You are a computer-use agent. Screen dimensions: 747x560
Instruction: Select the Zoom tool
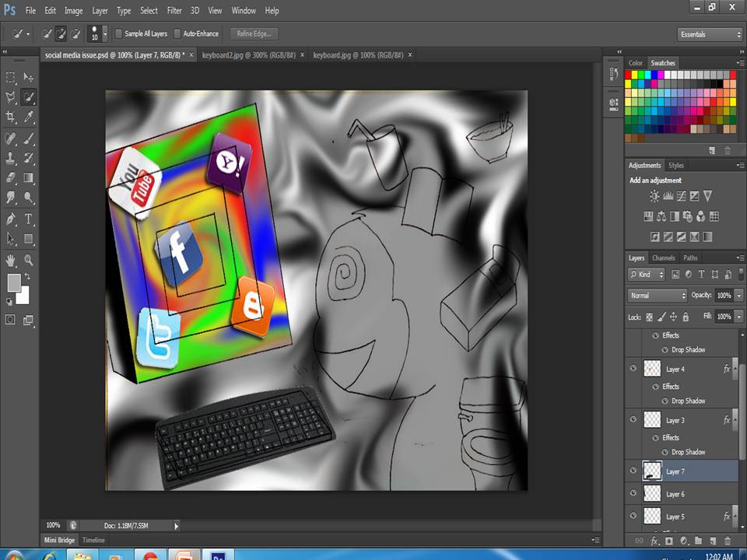point(29,260)
